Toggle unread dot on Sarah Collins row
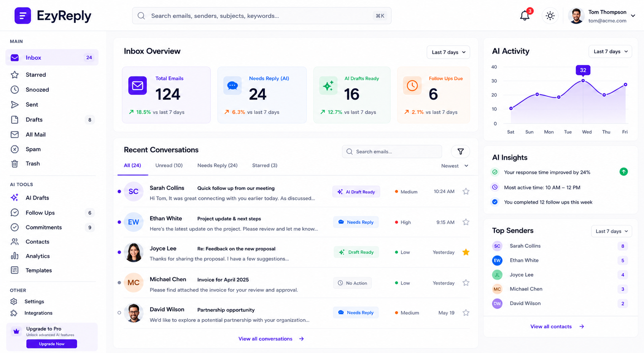Screen dimensions: 644x353 (119, 192)
